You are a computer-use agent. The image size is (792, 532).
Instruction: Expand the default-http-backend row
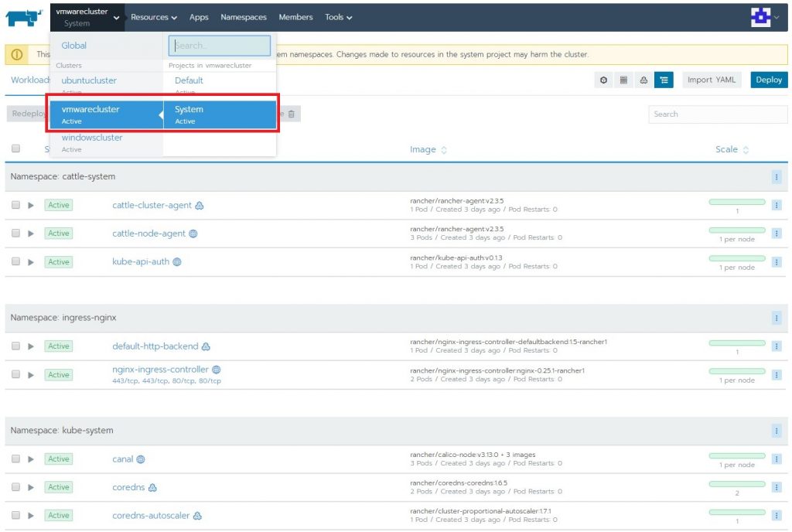[31, 346]
